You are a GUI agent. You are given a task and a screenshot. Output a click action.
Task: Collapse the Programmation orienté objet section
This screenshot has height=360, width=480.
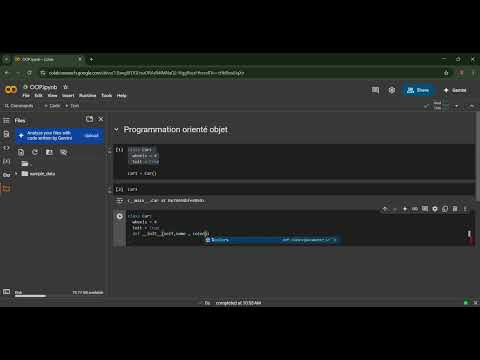tap(116, 130)
